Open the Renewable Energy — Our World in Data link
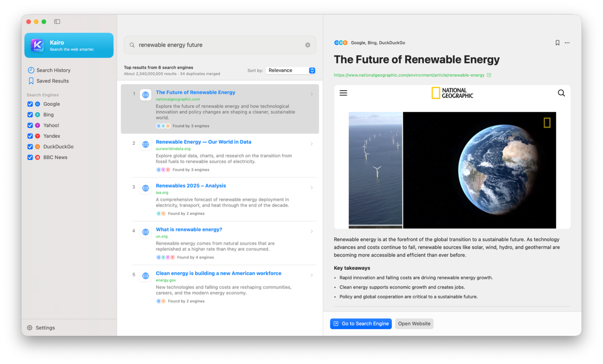Screen dimensions: 603x364 [203, 142]
